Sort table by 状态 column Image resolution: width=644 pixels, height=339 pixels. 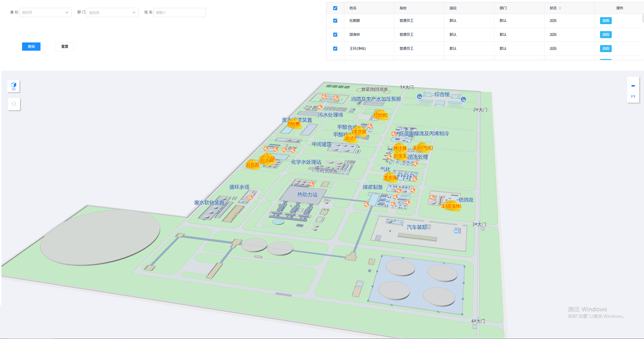pos(560,8)
